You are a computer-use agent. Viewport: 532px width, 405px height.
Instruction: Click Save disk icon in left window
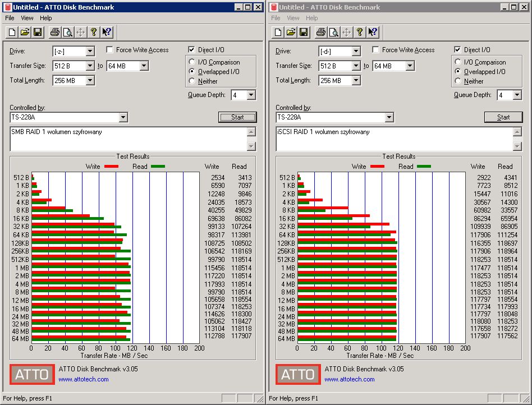pos(38,32)
